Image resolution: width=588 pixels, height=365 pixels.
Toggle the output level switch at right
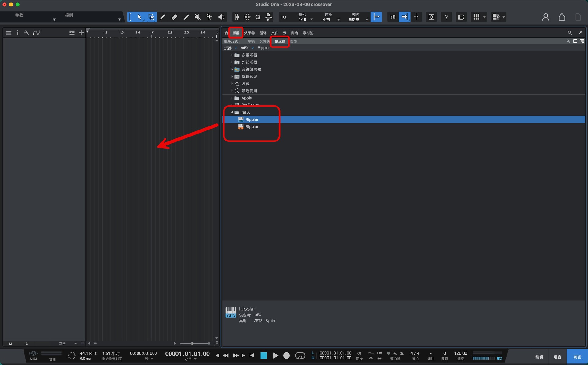(499, 358)
